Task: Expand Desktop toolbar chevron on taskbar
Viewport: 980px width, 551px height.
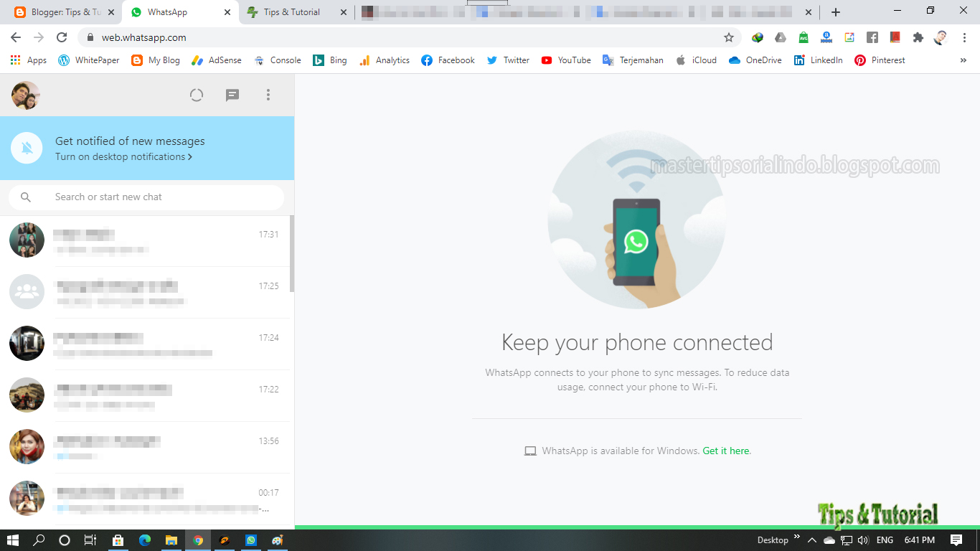Action: point(796,538)
